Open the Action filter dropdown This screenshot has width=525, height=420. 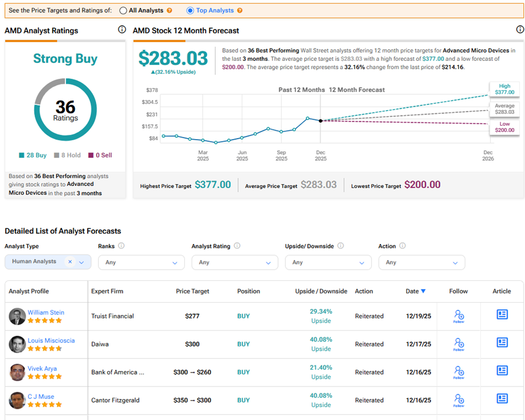tap(422, 262)
